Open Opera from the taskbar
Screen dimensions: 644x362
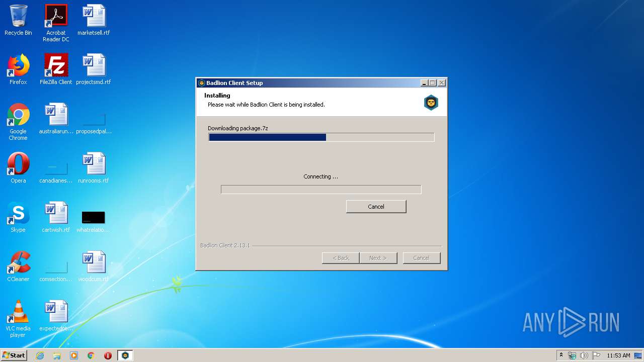(108, 355)
